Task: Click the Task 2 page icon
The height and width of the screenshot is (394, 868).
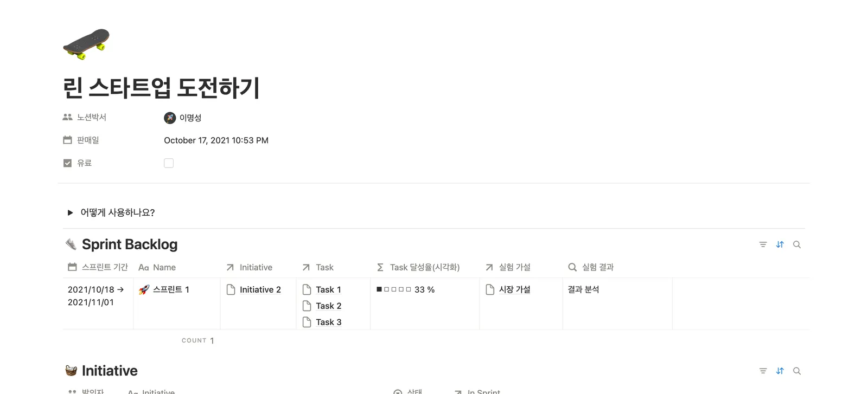Action: (307, 306)
